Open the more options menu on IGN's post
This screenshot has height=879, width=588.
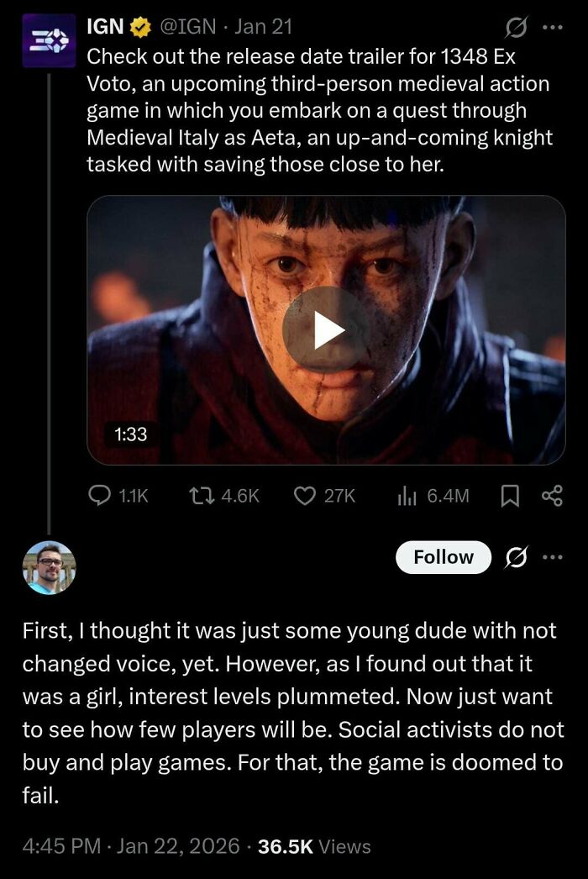(554, 28)
